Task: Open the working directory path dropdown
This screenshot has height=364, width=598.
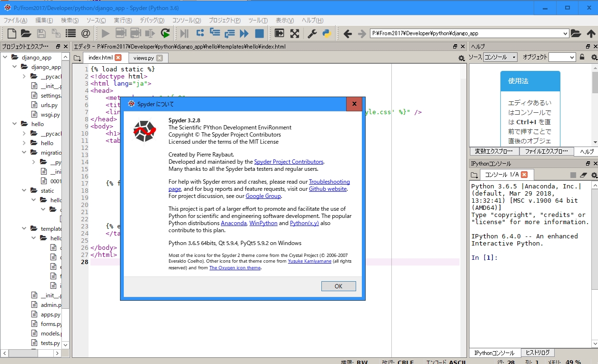Action: [x=565, y=33]
